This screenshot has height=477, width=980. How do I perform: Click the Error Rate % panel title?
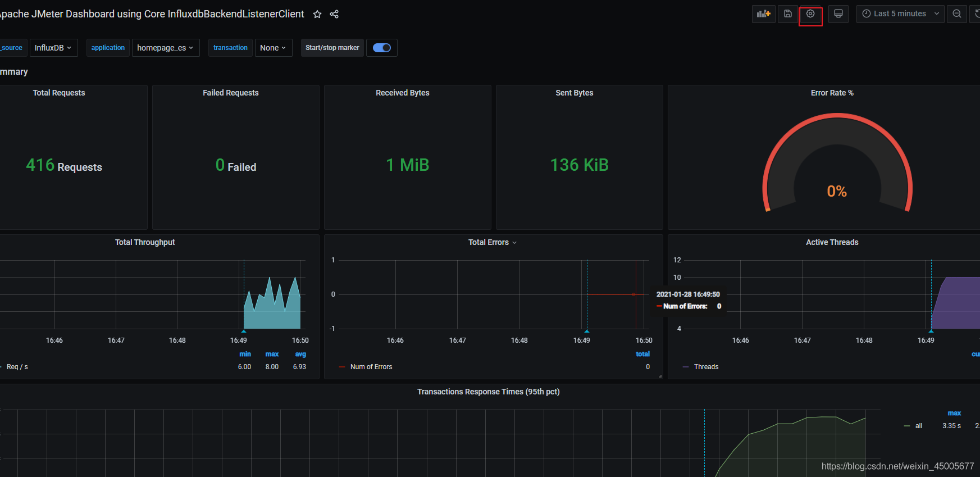point(832,93)
